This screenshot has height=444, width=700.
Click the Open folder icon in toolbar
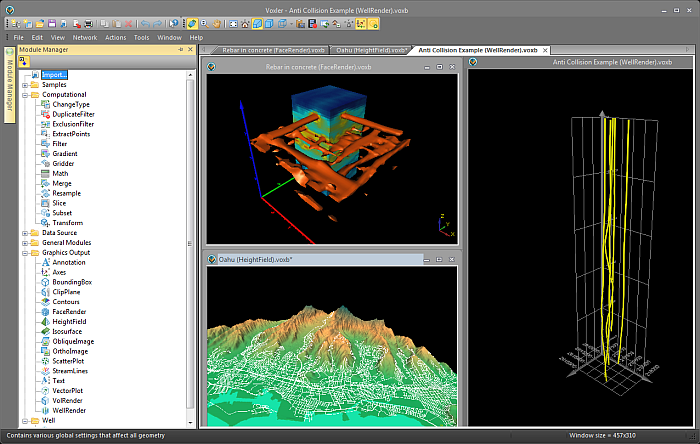click(x=40, y=24)
